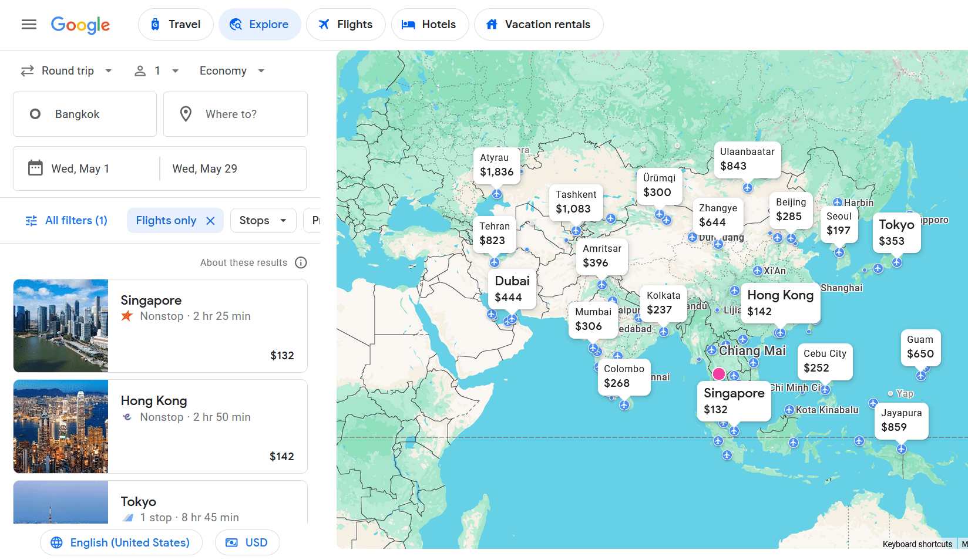
Task: Switch to the Hotels tab
Action: pos(430,24)
